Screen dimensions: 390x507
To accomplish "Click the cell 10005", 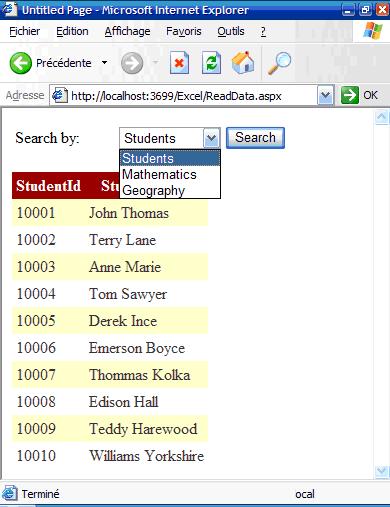I will (36, 321).
